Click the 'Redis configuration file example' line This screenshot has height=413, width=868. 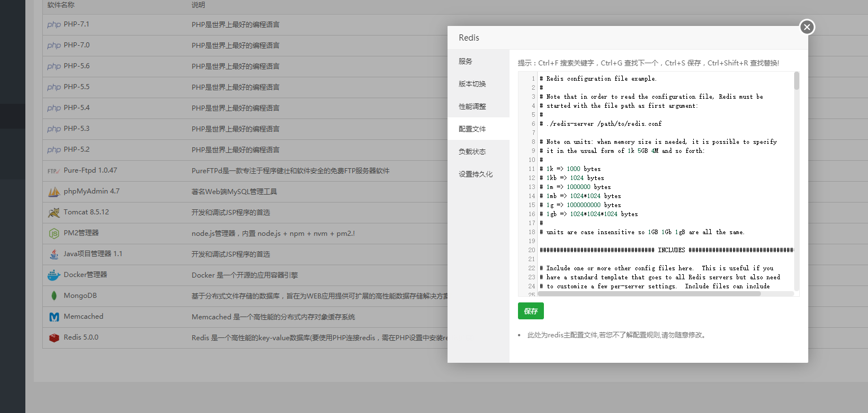(x=598, y=78)
